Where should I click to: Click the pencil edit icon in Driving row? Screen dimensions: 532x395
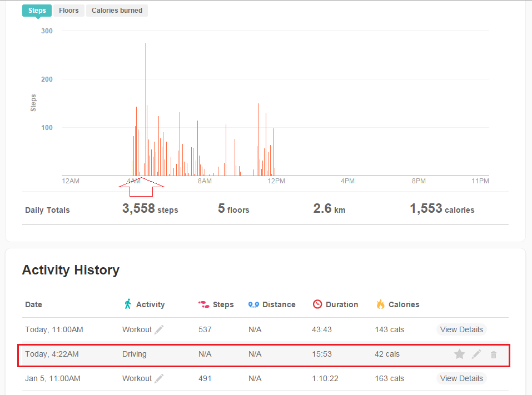(x=476, y=354)
